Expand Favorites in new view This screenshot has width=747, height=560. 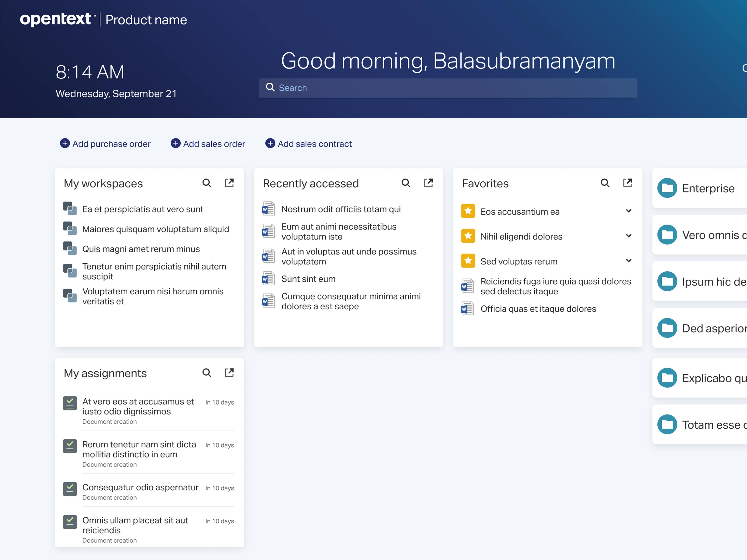tap(627, 183)
